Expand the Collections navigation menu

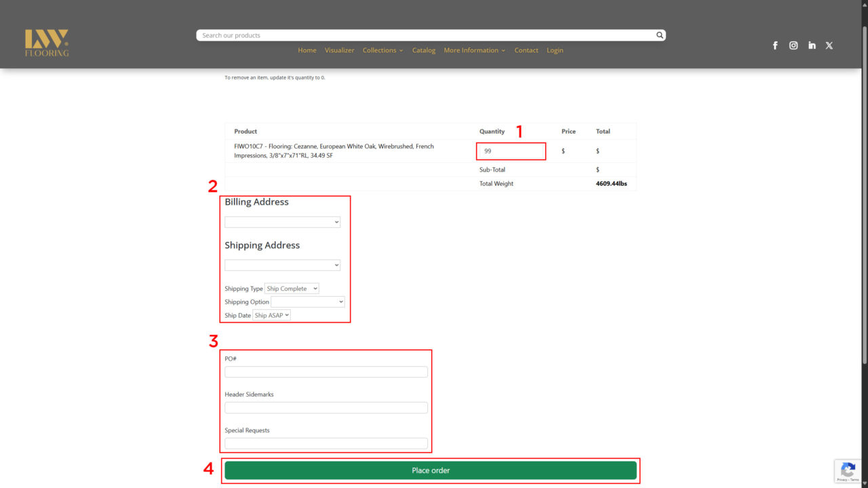click(382, 49)
